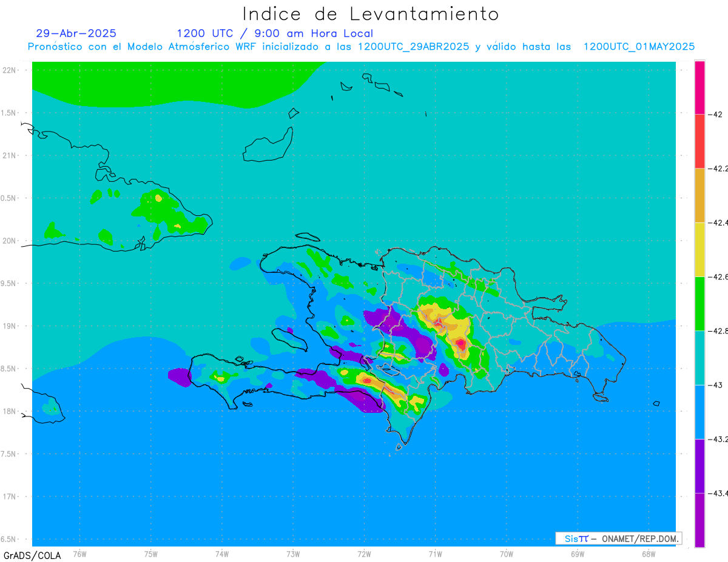The image size is (728, 562).
Task: Click the '68W' longitude label
Action: pos(648,554)
